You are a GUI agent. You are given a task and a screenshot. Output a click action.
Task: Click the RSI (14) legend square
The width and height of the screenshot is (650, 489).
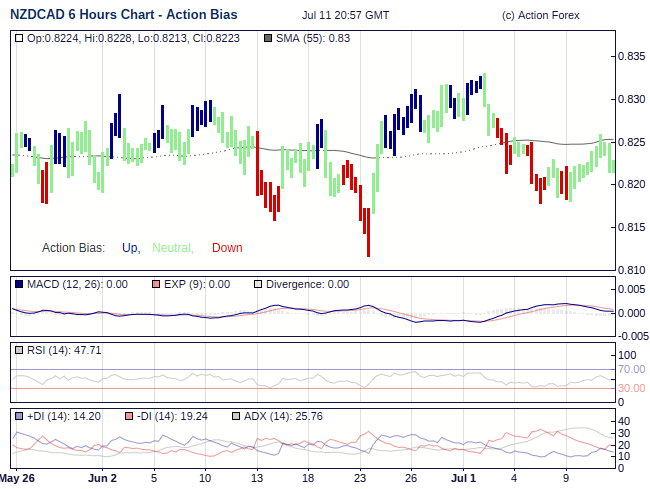(20, 351)
